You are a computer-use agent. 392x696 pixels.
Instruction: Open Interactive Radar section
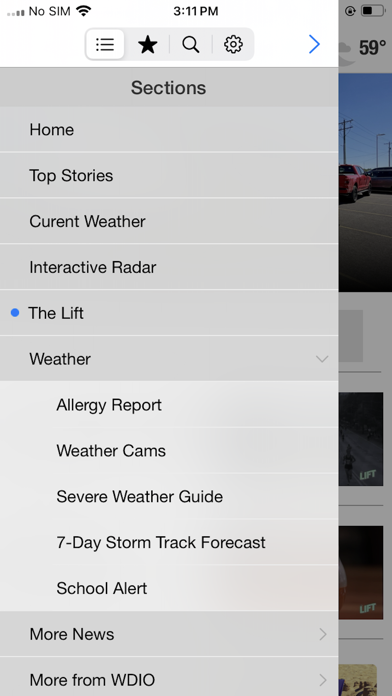point(169,267)
